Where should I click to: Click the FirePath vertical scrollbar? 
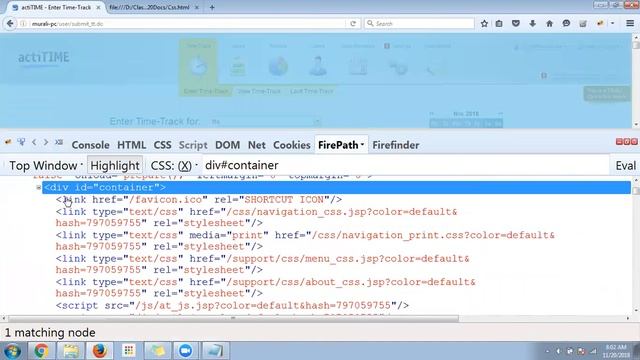click(x=636, y=245)
